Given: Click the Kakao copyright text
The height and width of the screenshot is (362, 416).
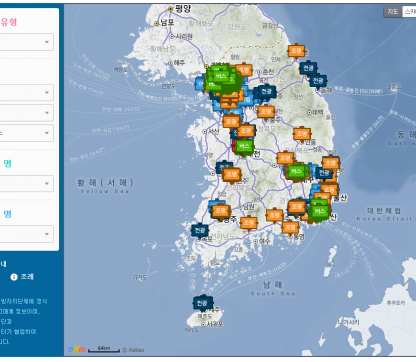Looking at the screenshot, I should coord(133,350).
